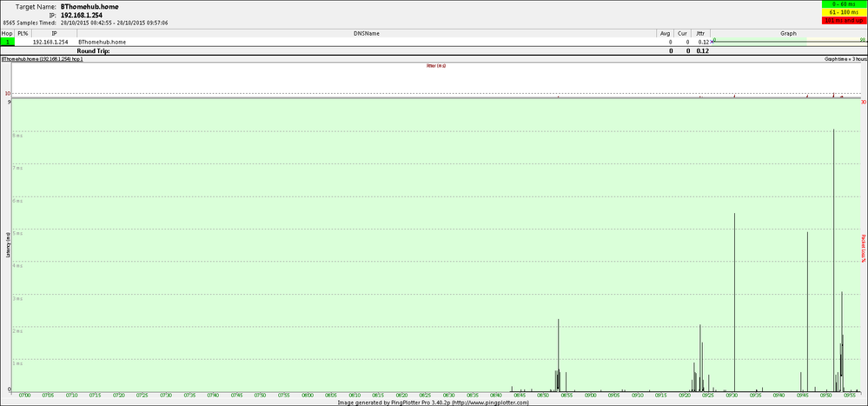Screen dimensions: 868x406
Task: Click the BThomehub.home hop 1 graph title
Action: point(42,58)
